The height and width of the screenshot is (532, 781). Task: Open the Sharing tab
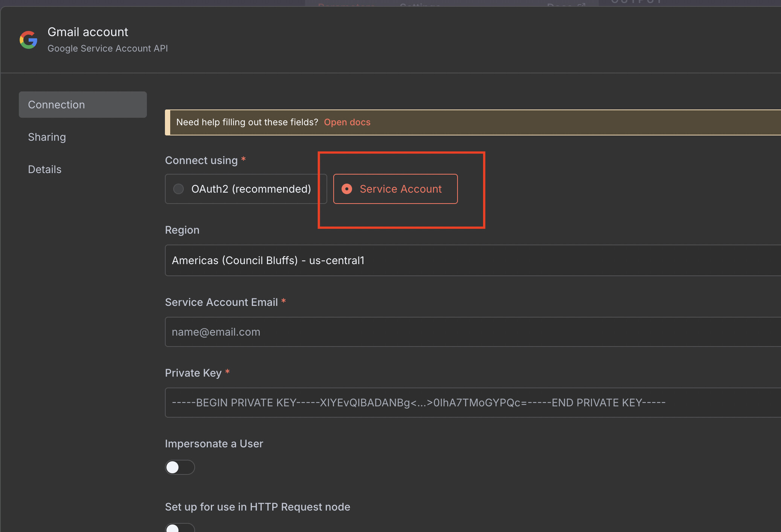tap(47, 137)
